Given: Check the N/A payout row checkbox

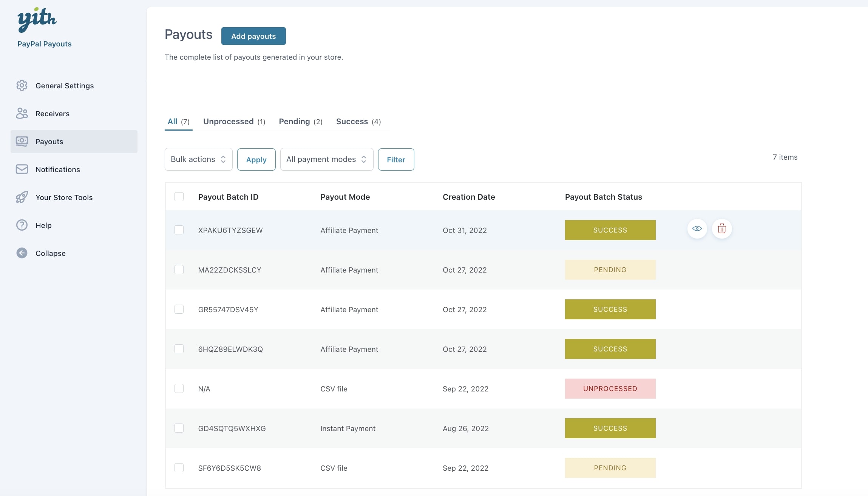Looking at the screenshot, I should point(179,388).
